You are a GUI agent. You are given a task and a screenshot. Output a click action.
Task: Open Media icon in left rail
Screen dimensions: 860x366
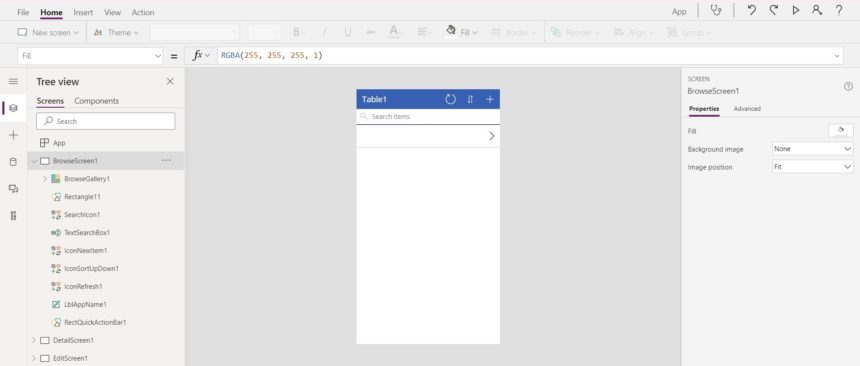(x=13, y=189)
